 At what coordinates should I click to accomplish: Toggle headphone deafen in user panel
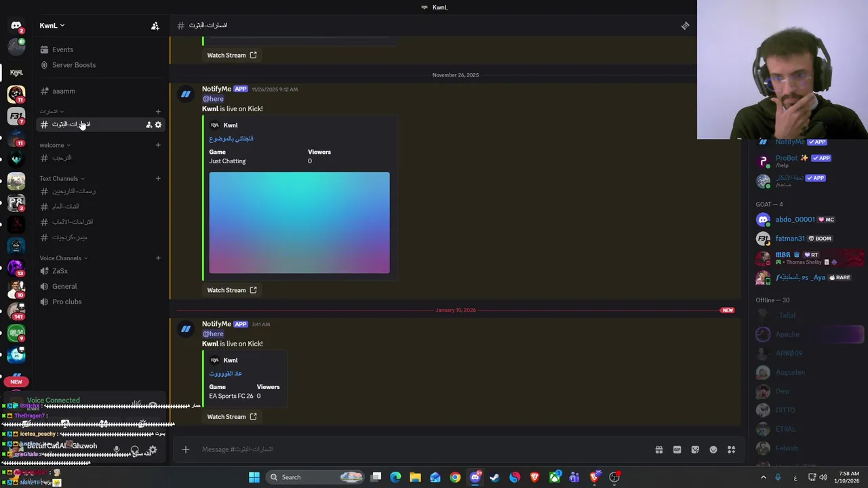point(135,449)
